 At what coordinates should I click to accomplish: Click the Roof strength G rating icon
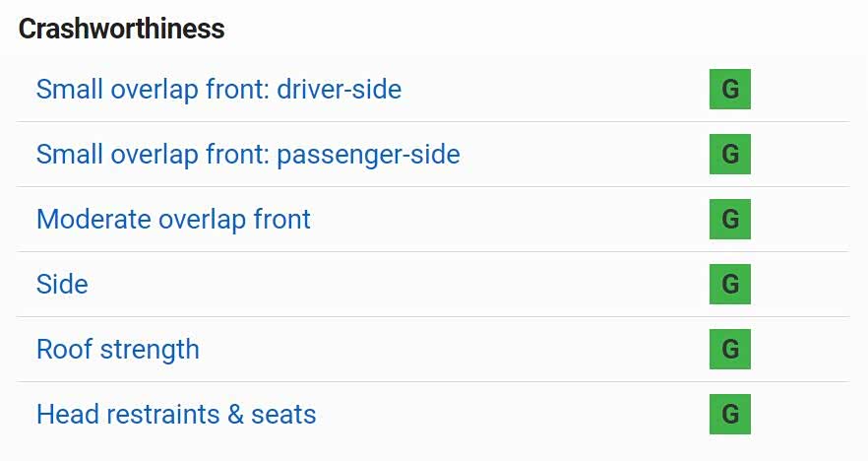click(729, 350)
